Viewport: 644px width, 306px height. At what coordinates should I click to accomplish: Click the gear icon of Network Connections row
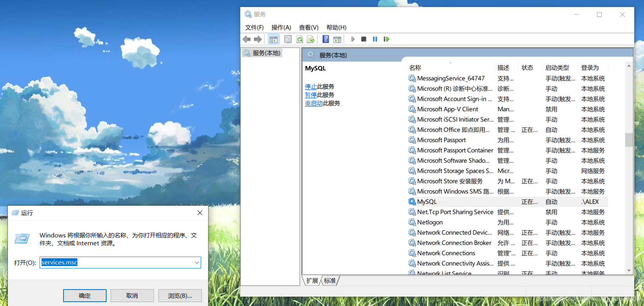coord(412,253)
